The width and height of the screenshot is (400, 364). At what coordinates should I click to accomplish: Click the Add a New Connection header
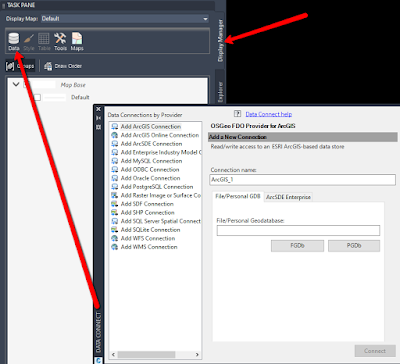pyautogui.click(x=303, y=137)
